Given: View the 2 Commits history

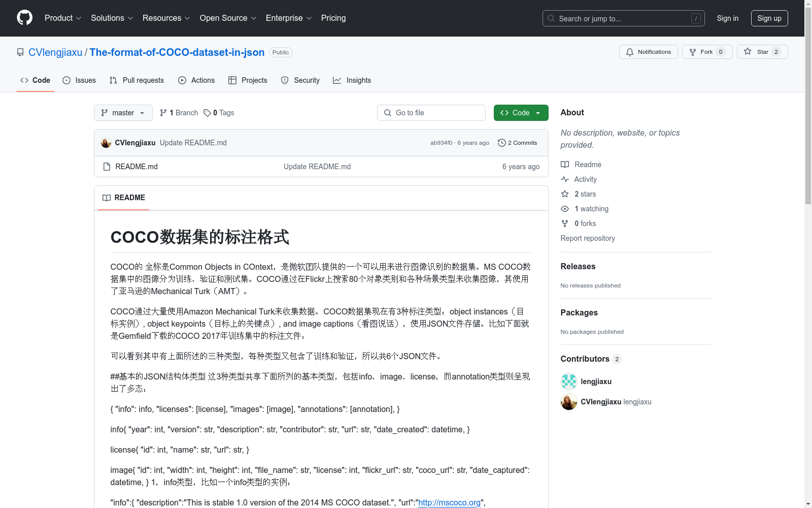Looking at the screenshot, I should click(x=518, y=143).
